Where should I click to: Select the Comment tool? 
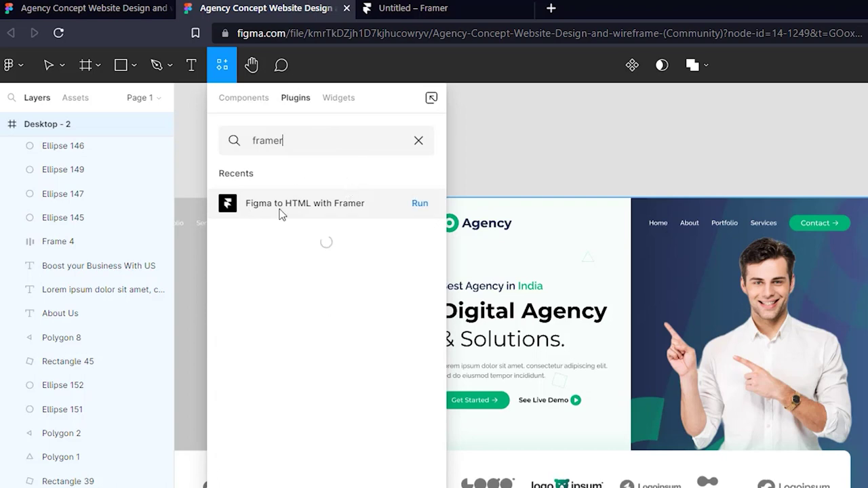(x=281, y=65)
